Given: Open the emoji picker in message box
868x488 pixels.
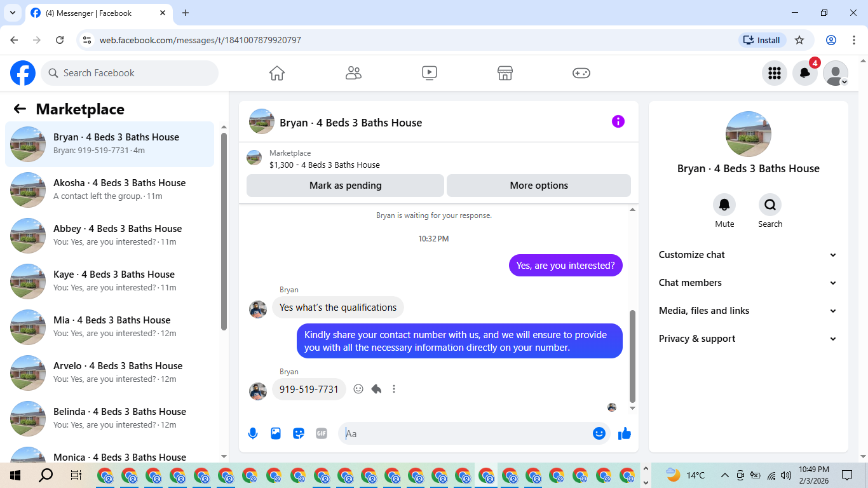Looking at the screenshot, I should [599, 433].
